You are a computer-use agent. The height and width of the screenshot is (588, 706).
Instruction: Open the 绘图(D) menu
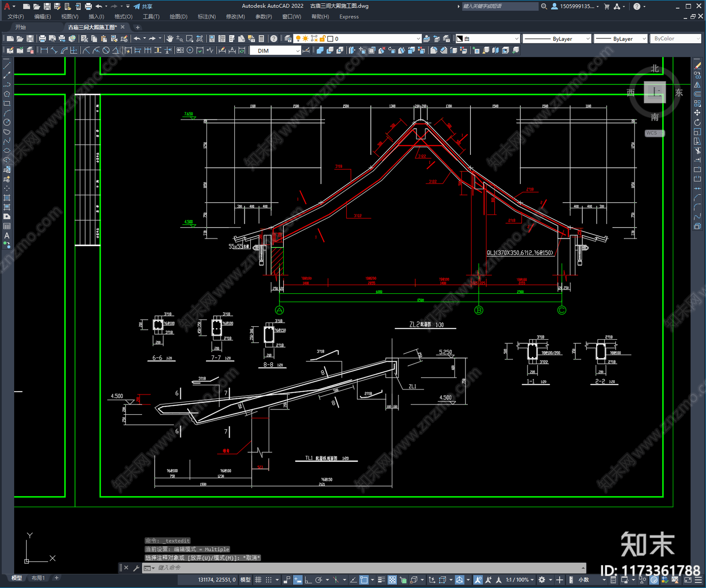click(x=178, y=17)
